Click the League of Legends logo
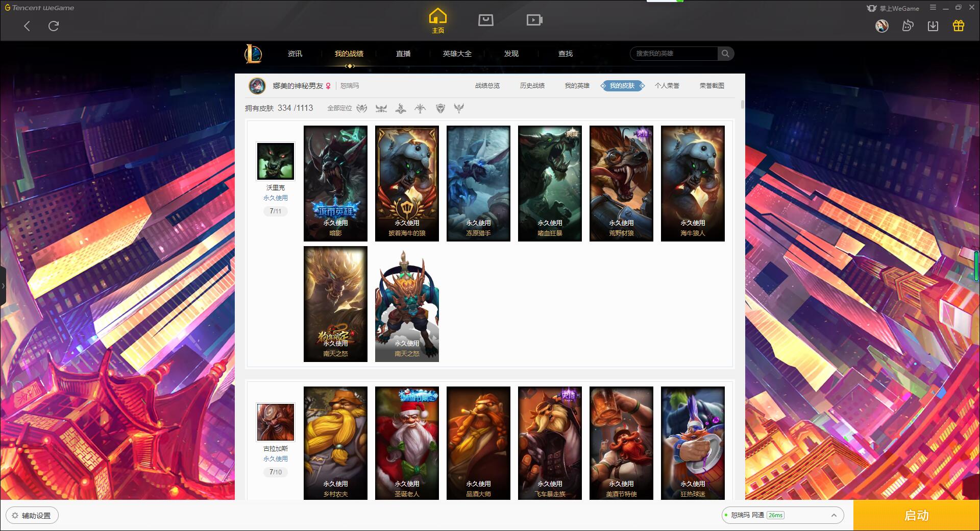The height and width of the screenshot is (531, 980). (253, 54)
